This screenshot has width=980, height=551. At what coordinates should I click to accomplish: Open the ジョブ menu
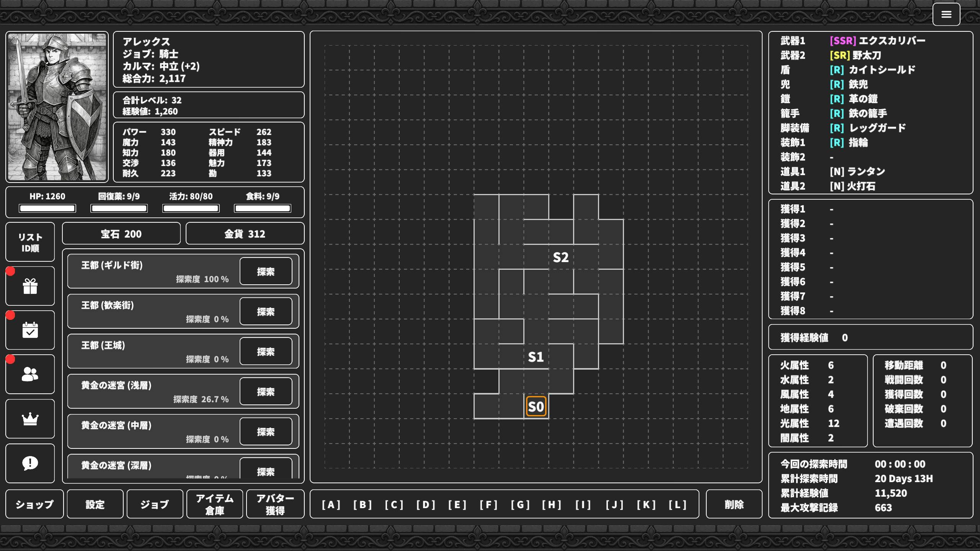pos(155,504)
